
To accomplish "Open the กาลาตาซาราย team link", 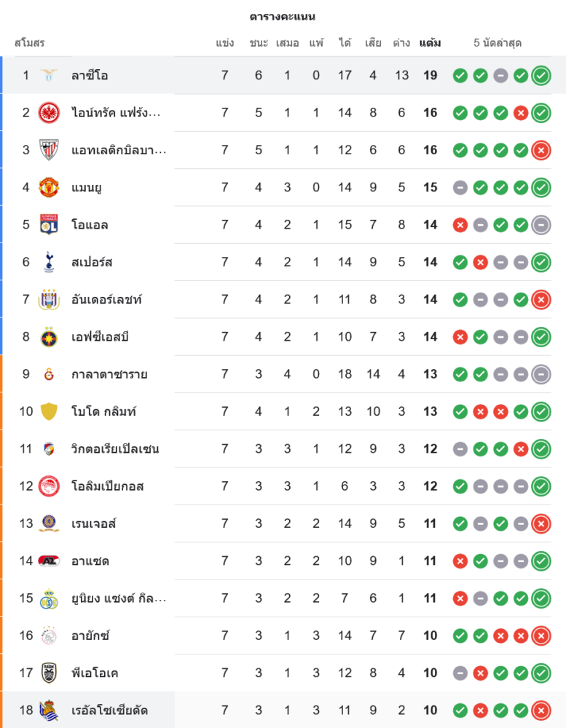I will [x=109, y=374].
